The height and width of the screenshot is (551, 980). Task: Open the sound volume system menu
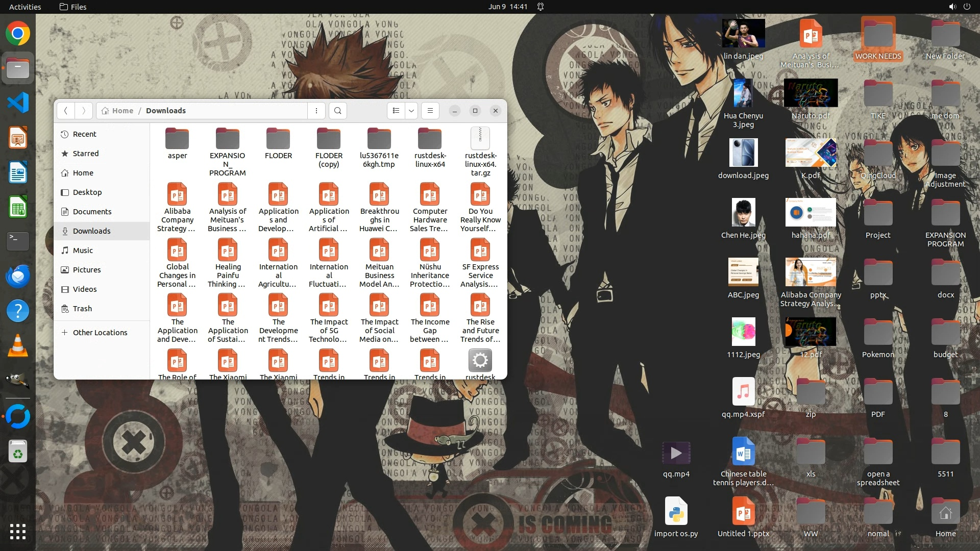(x=952, y=7)
